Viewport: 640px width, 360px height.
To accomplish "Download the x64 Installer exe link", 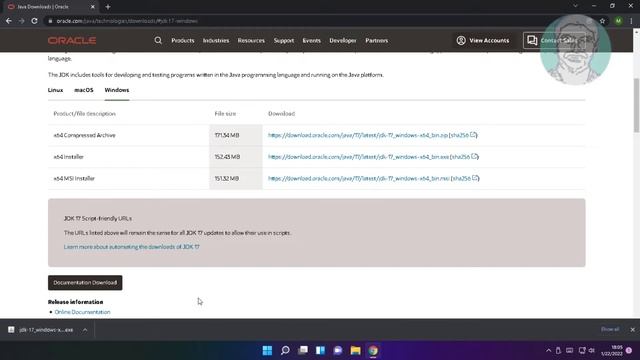I will coord(358,157).
